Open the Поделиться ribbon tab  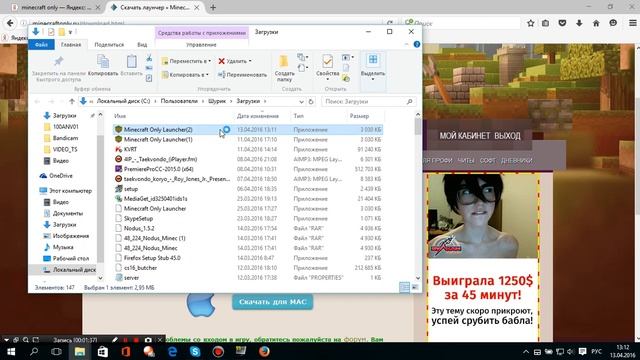point(109,44)
